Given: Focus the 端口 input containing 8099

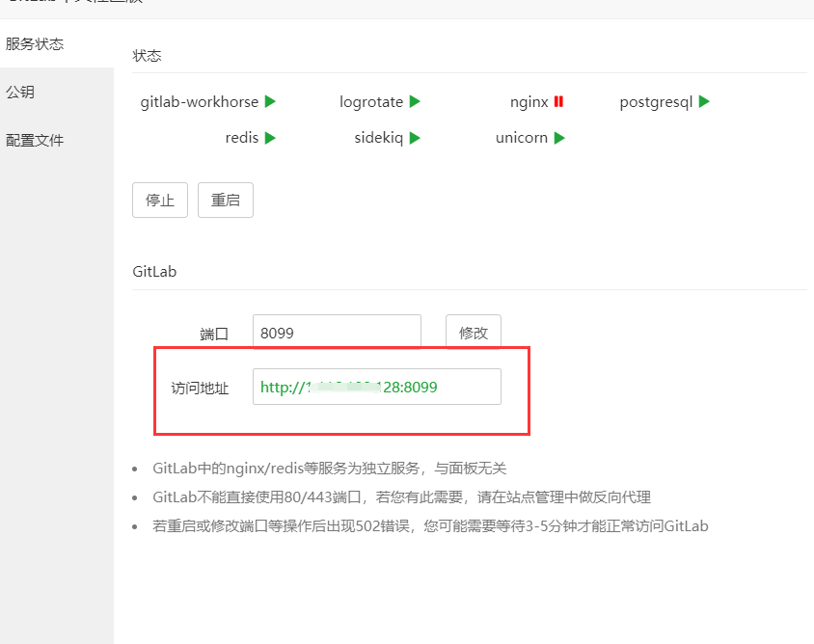Looking at the screenshot, I should coord(337,332).
